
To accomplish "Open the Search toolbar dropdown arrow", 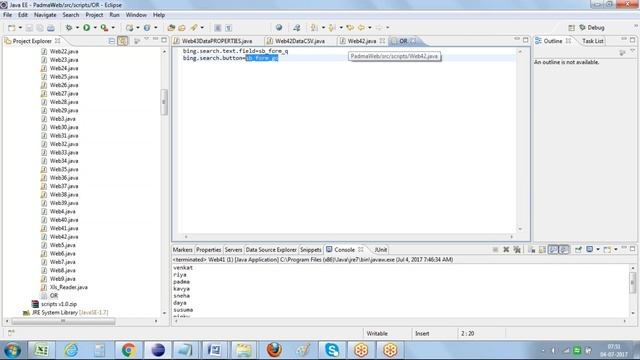I will coord(202,28).
